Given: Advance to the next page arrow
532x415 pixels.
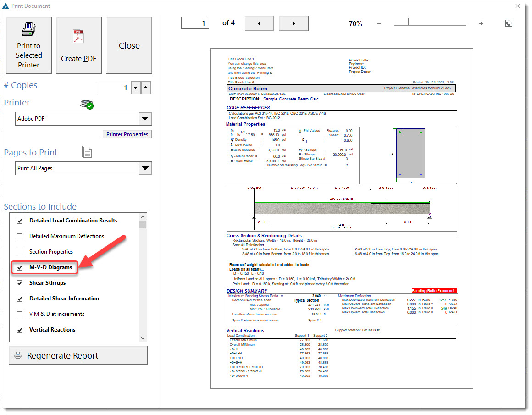Looking at the screenshot, I should [294, 23].
